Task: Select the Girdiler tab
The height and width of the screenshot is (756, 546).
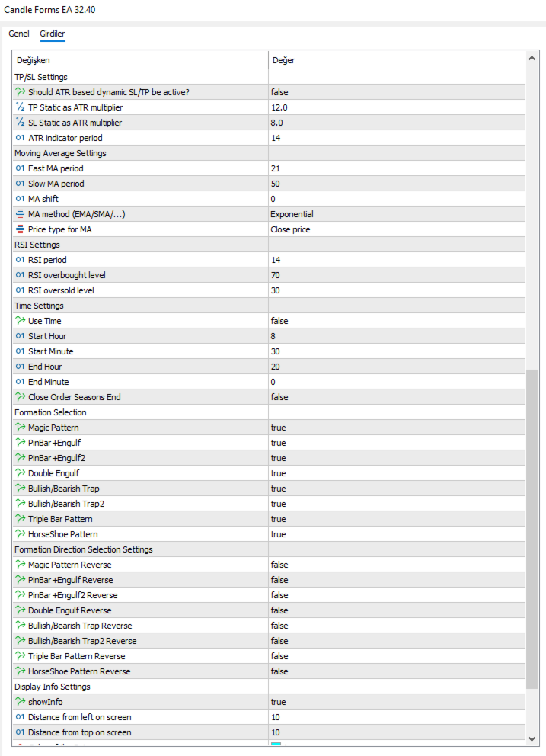Action: pyautogui.click(x=53, y=34)
